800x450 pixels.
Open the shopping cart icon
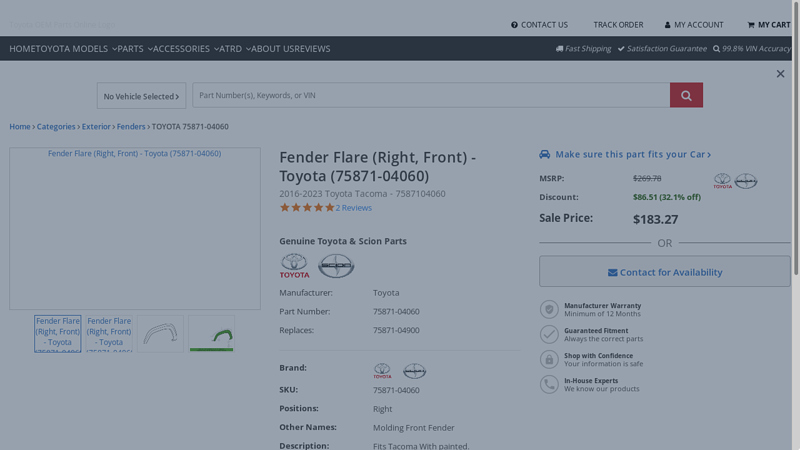(x=751, y=25)
